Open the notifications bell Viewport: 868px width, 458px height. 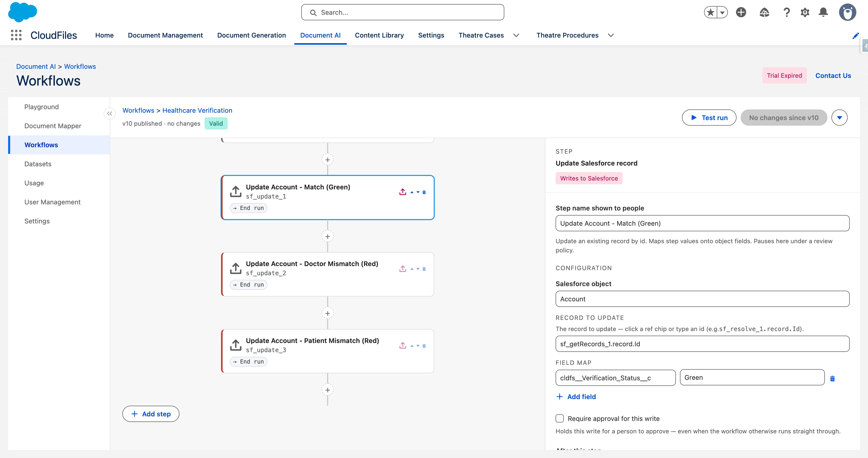823,12
